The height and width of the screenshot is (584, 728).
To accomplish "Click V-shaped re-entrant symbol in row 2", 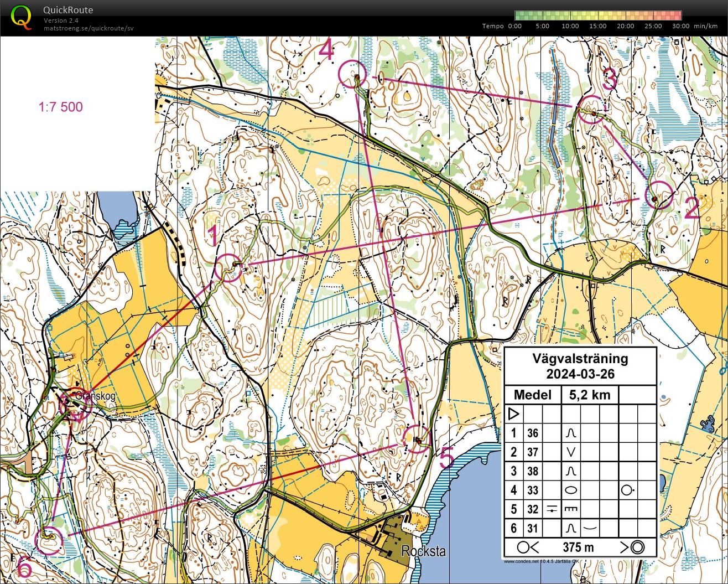I will click(571, 452).
